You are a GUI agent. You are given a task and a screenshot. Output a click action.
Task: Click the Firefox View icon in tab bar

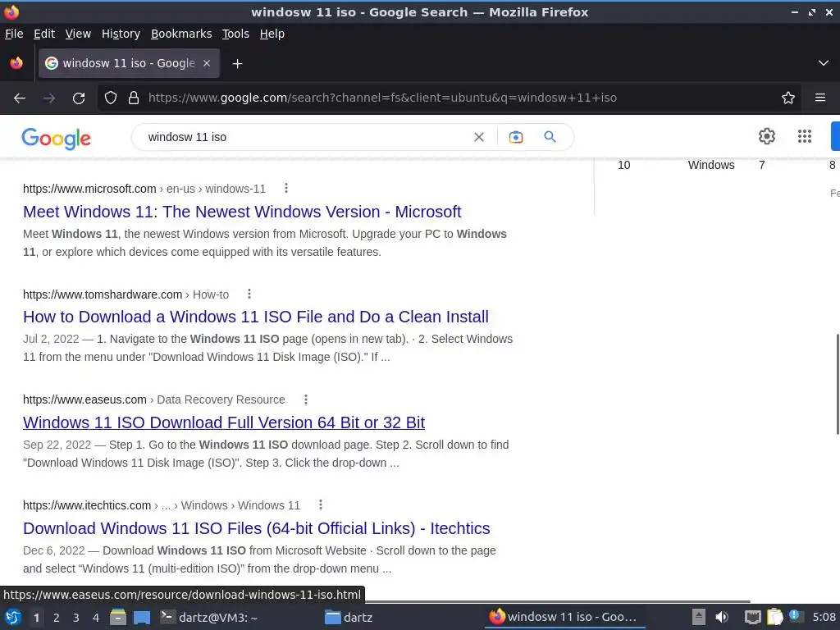coord(16,63)
